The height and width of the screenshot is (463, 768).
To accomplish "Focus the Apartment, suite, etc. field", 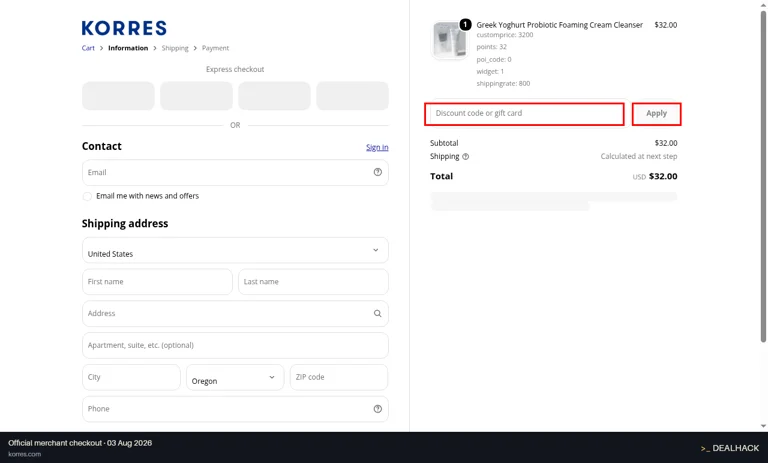I will [235, 345].
